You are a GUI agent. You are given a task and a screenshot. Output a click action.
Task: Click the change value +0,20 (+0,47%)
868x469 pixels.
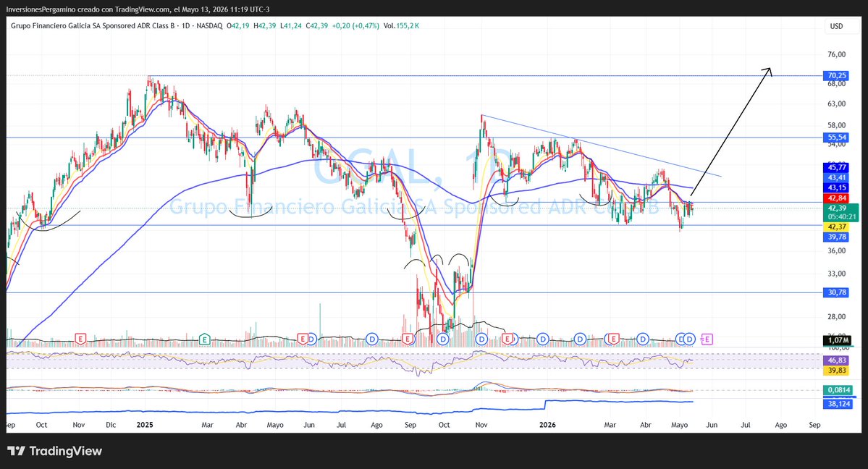(x=356, y=25)
